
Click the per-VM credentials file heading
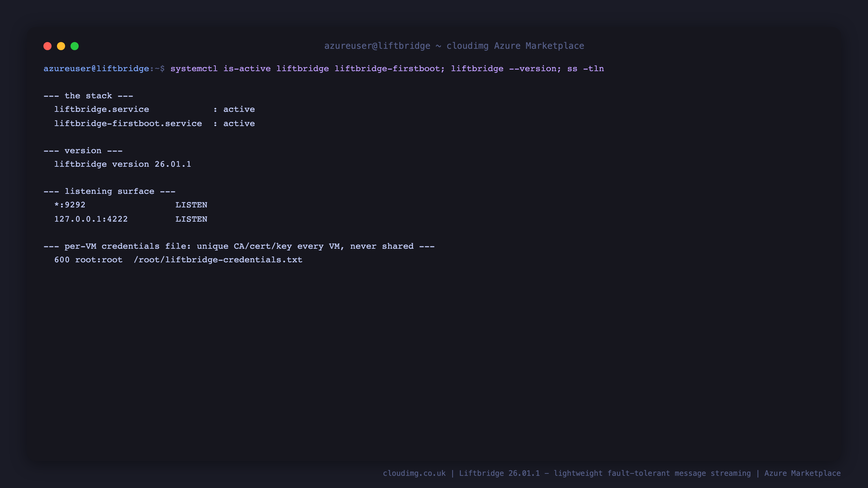click(x=239, y=246)
